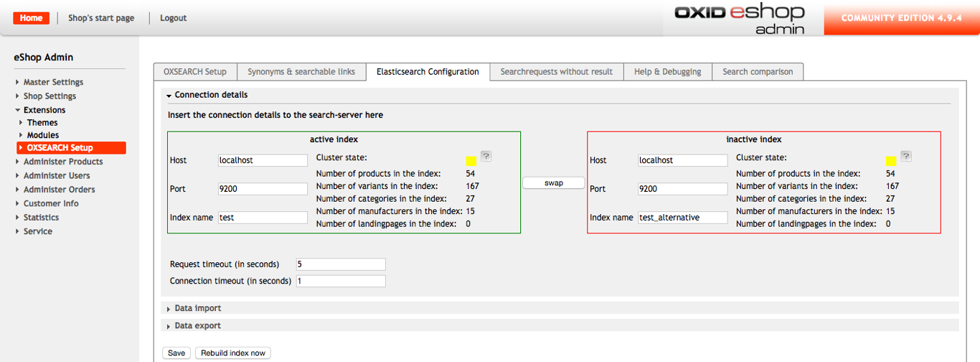
Task: Click yellow cluster state indicator in inactive index
Action: coord(891,162)
